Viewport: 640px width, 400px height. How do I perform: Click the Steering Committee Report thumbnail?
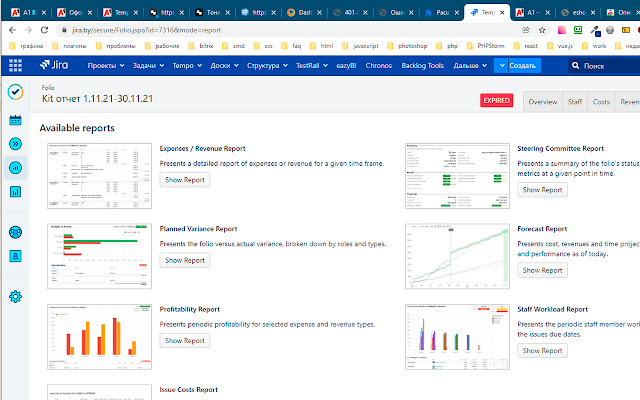pos(457,176)
